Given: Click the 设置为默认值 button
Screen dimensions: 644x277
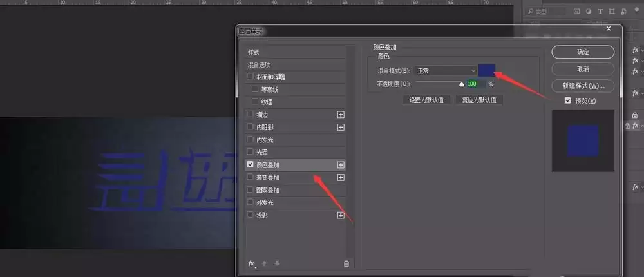Looking at the screenshot, I should pyautogui.click(x=426, y=100).
